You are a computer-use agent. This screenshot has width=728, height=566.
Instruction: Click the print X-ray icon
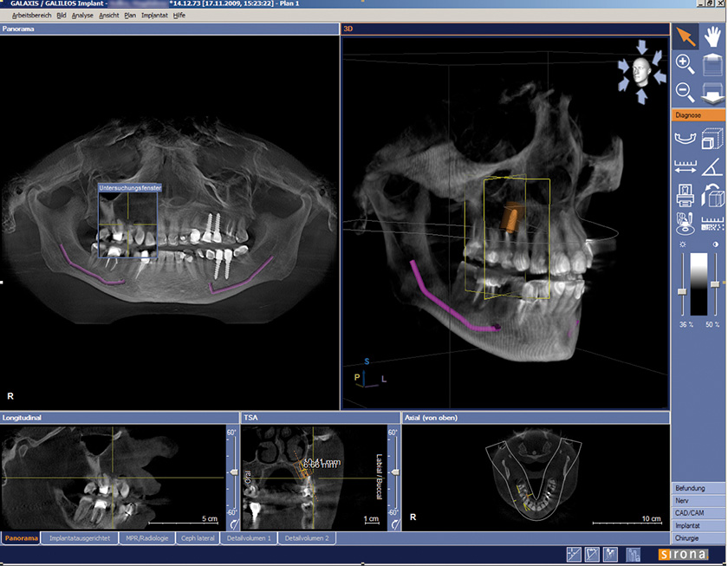click(686, 195)
